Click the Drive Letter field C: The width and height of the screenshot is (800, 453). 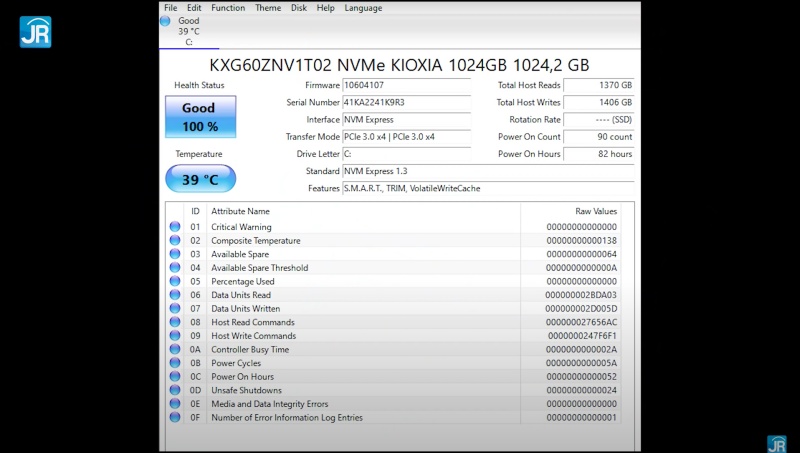coord(406,154)
